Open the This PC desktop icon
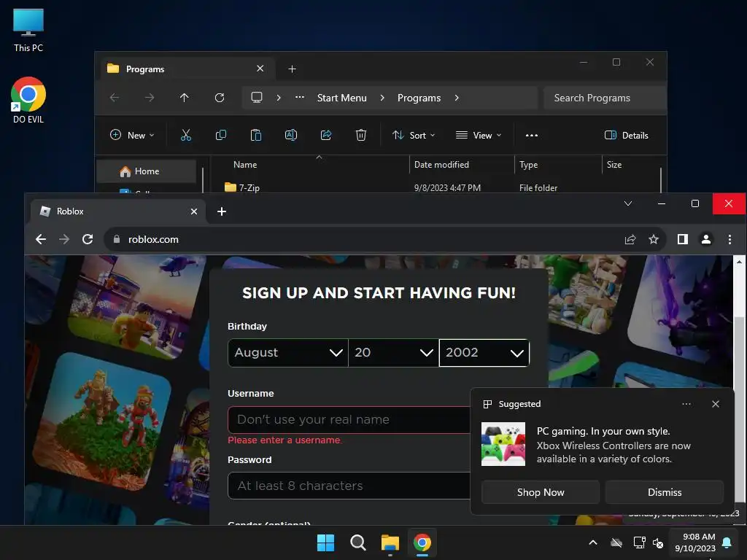This screenshot has height=560, width=747. pyautogui.click(x=28, y=31)
